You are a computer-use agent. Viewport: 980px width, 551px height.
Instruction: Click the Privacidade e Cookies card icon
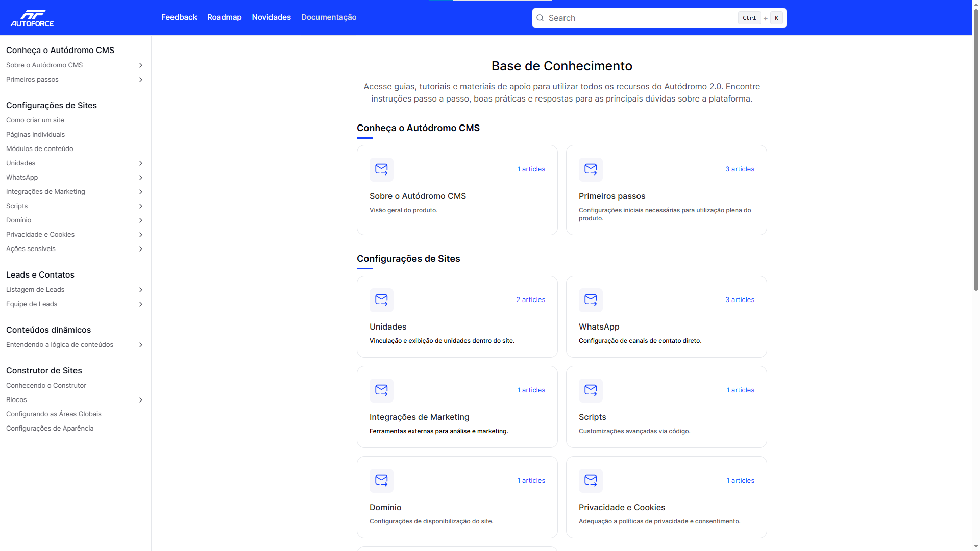click(x=591, y=481)
